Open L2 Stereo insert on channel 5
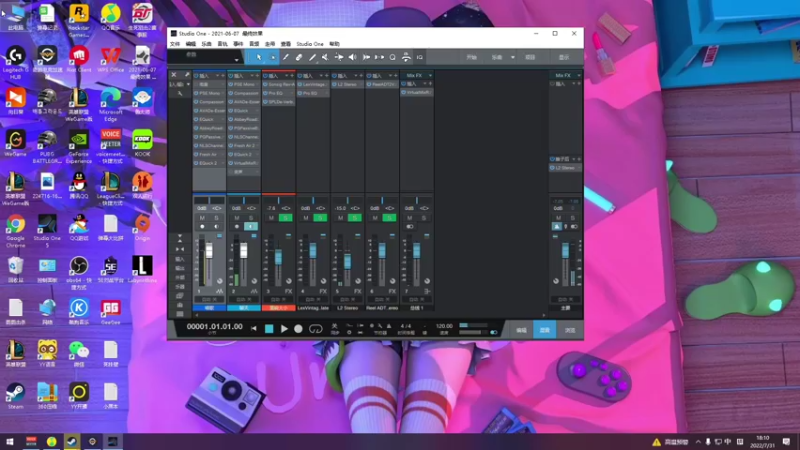800x450 pixels. pyautogui.click(x=347, y=85)
